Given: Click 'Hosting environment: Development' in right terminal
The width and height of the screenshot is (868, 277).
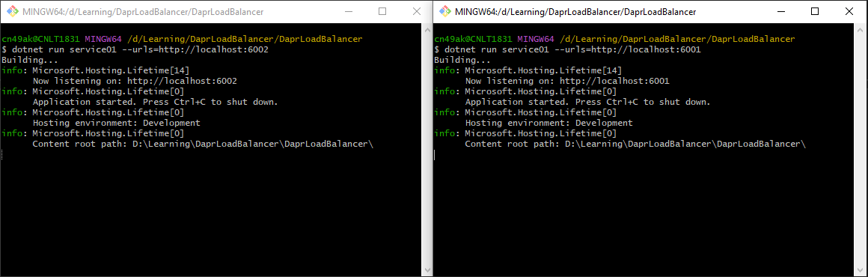Looking at the screenshot, I should (548, 123).
